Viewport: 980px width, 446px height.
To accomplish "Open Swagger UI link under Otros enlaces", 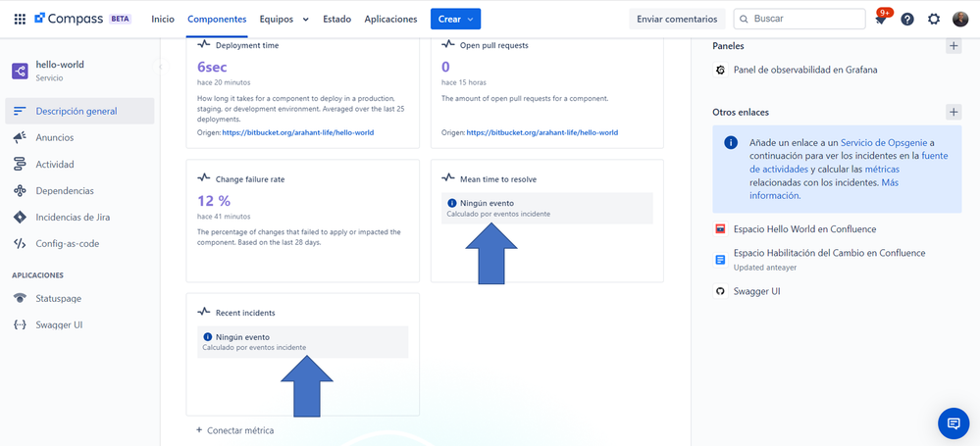I will click(x=757, y=291).
